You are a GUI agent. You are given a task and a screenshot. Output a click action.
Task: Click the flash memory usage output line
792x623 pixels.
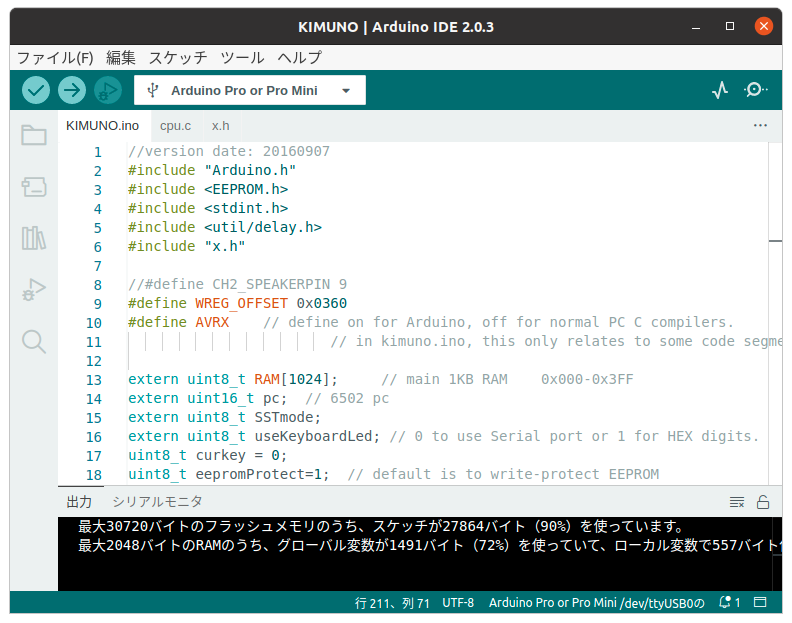point(381,526)
